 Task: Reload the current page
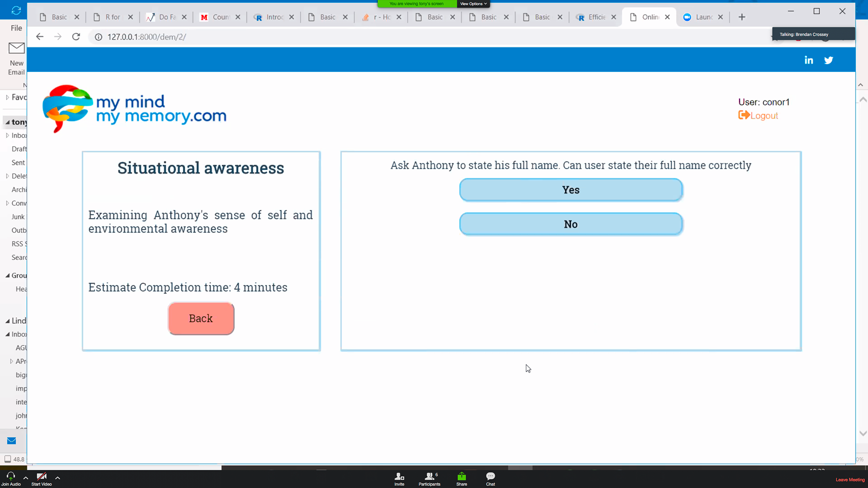(x=76, y=37)
